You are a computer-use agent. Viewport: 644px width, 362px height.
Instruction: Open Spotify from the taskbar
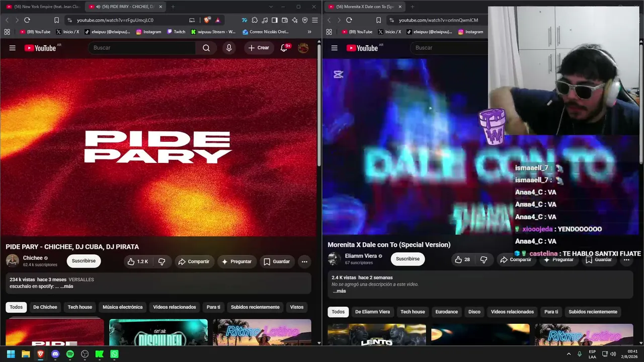[x=70, y=354]
